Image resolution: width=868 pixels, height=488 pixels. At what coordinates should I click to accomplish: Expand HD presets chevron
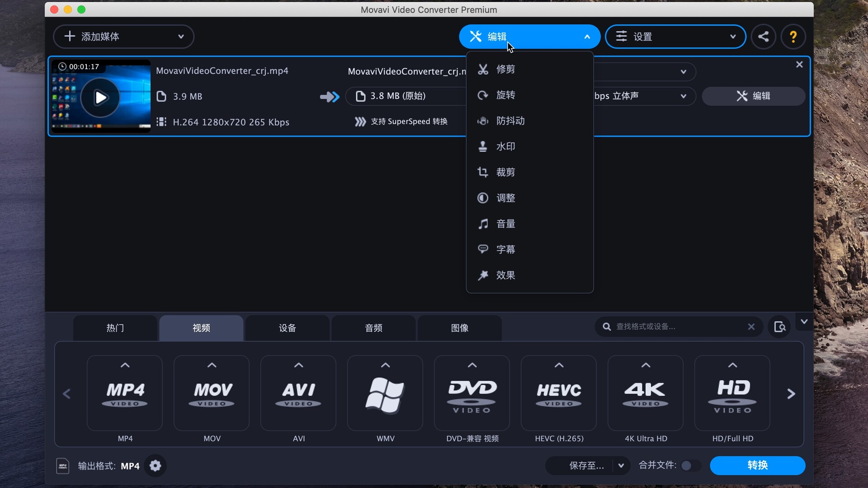pos(732,365)
